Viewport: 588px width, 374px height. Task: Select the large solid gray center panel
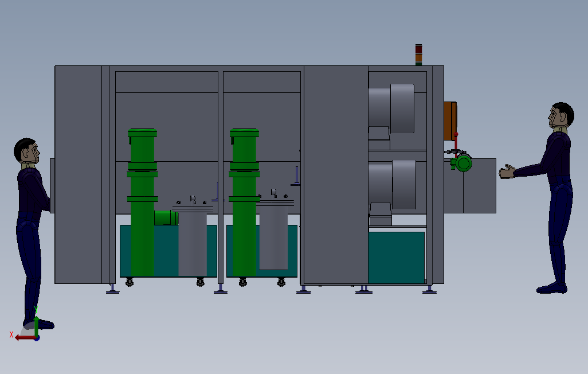tap(336, 174)
